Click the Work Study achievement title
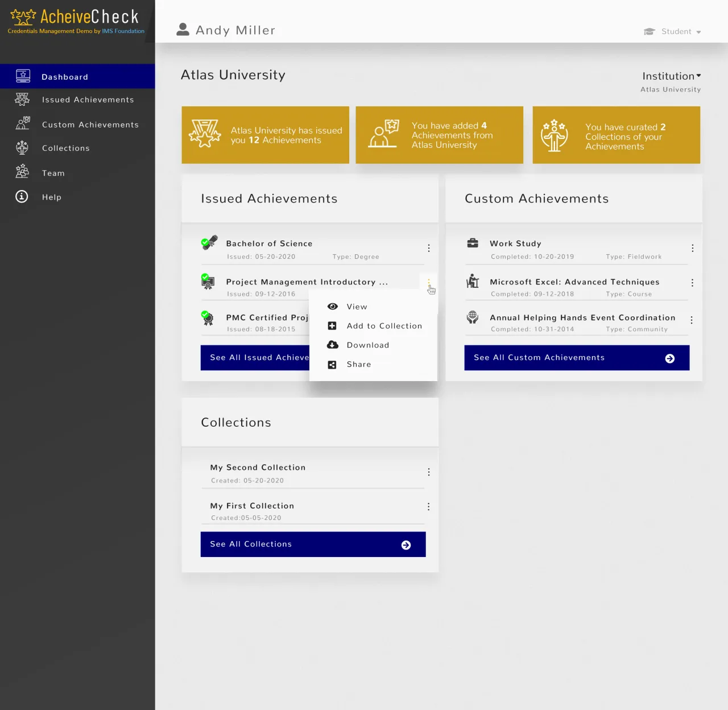This screenshot has width=728, height=710. point(515,243)
